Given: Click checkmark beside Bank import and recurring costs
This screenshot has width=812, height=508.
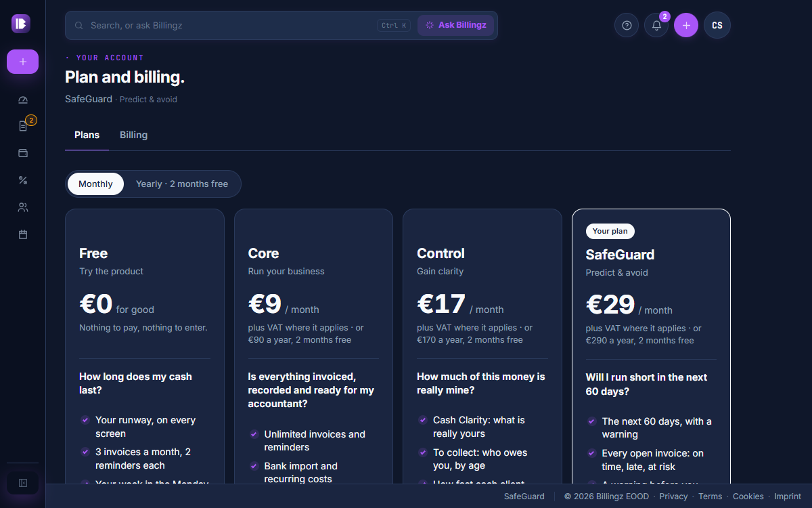Looking at the screenshot, I should (254, 466).
